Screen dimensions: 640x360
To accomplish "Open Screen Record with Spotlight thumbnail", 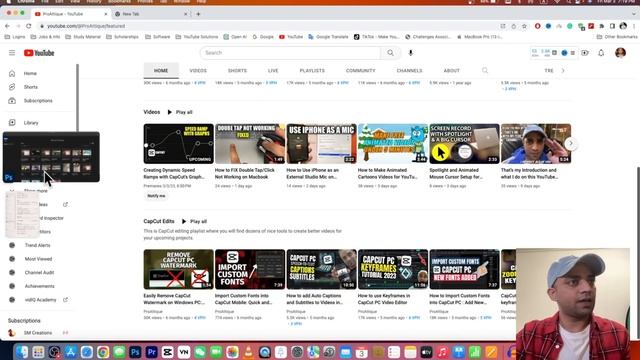I will [x=464, y=144].
